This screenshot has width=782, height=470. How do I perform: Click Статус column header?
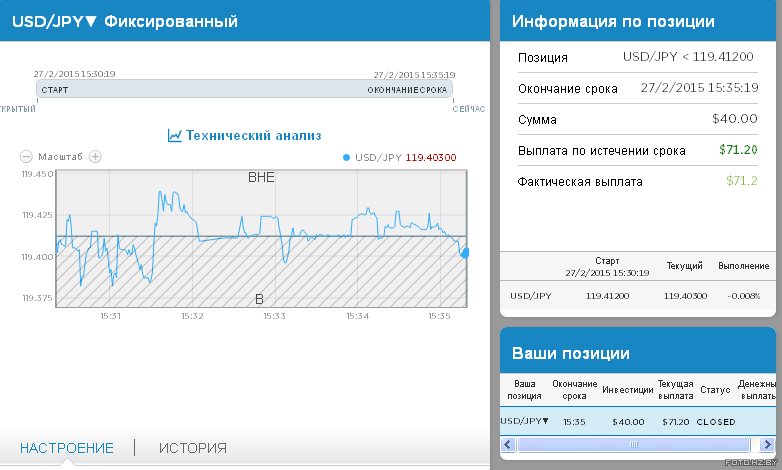click(x=715, y=390)
